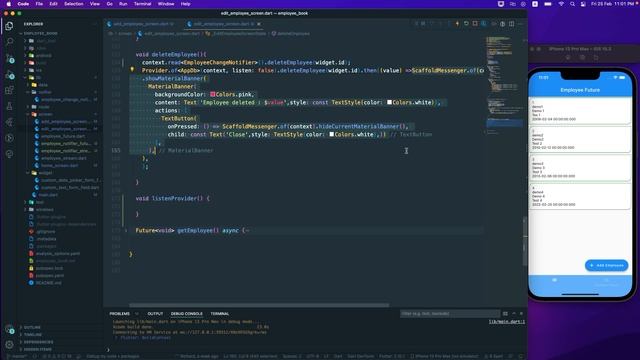This screenshot has width=640, height=360.
Task: Open employee_future.dart in explorer
Action: (63, 136)
